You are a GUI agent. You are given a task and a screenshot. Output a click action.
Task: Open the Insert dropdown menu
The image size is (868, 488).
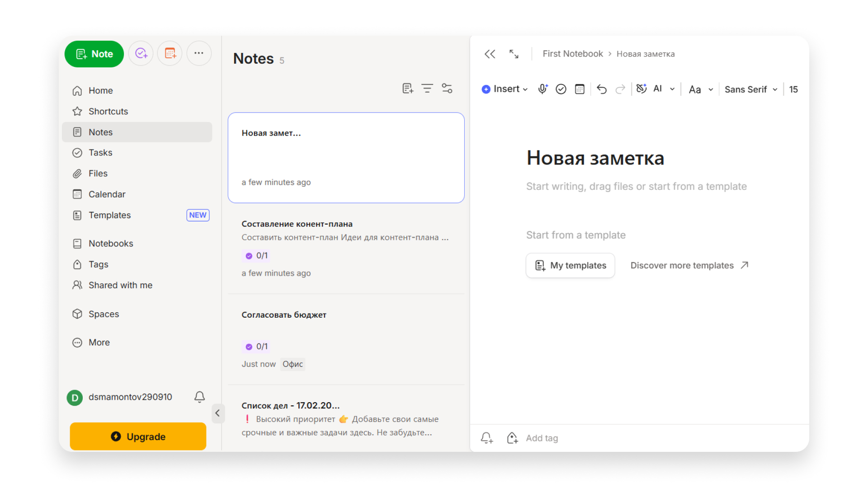504,89
